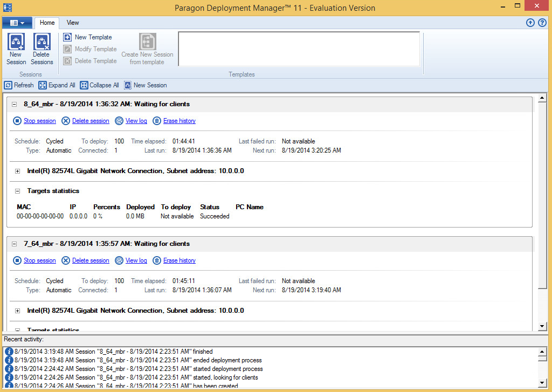Click the help question mark icon
This screenshot has height=392, width=552.
coord(542,23)
